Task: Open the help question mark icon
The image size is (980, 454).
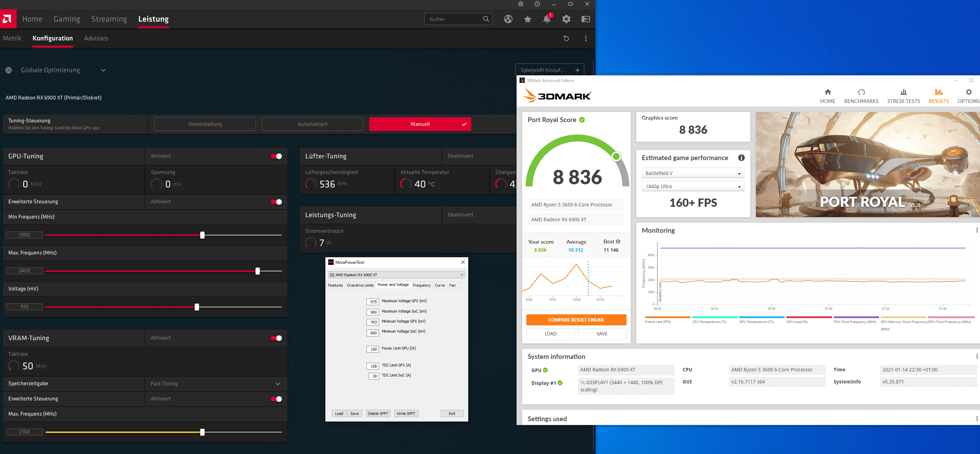Action: click(537, 4)
